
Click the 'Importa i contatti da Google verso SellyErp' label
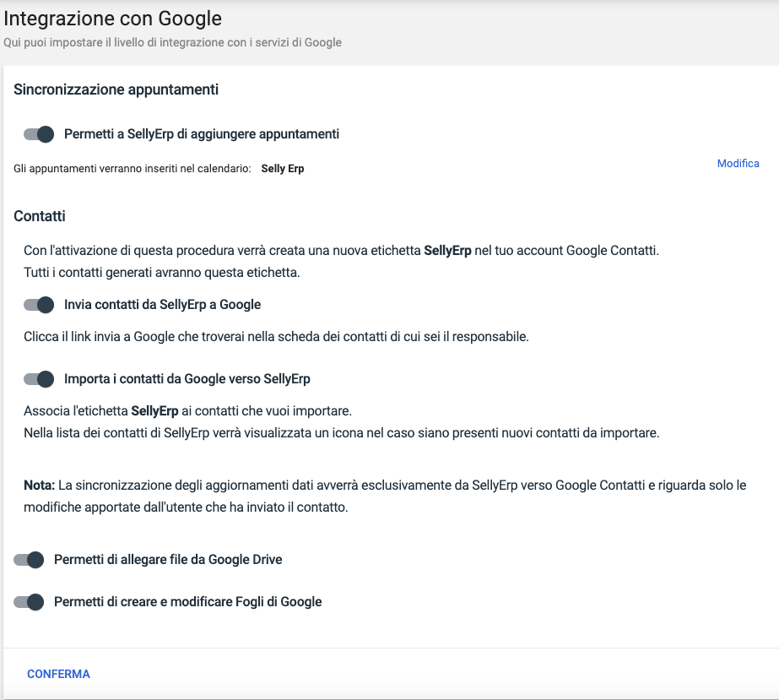(187, 379)
